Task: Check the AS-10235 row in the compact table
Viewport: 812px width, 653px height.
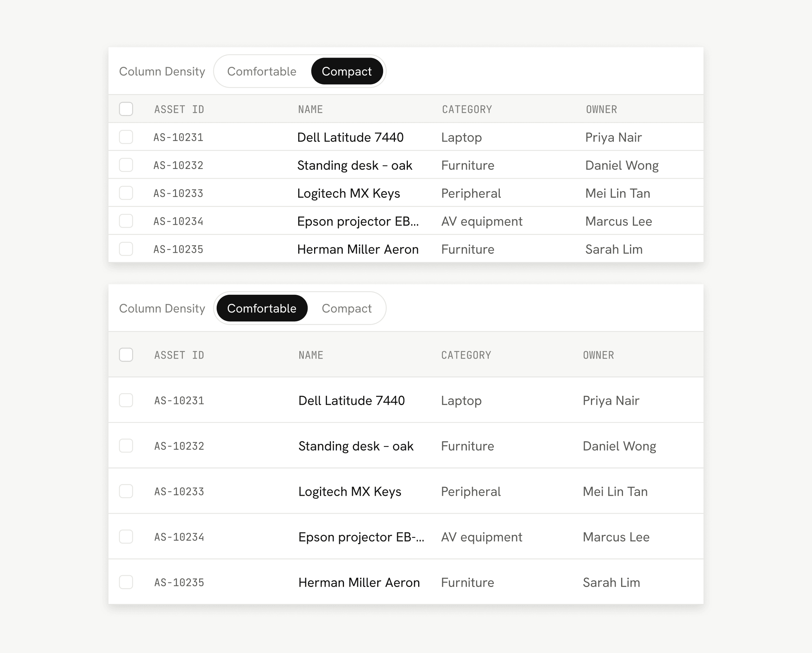Action: coord(126,249)
